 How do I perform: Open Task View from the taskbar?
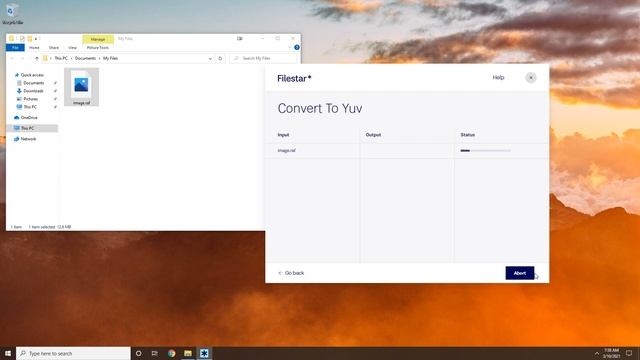(155, 353)
